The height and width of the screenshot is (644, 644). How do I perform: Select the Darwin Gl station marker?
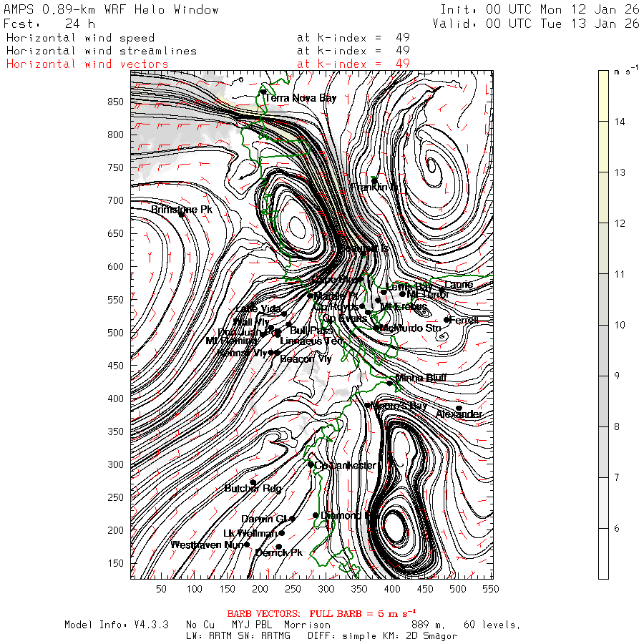pyautogui.click(x=292, y=519)
